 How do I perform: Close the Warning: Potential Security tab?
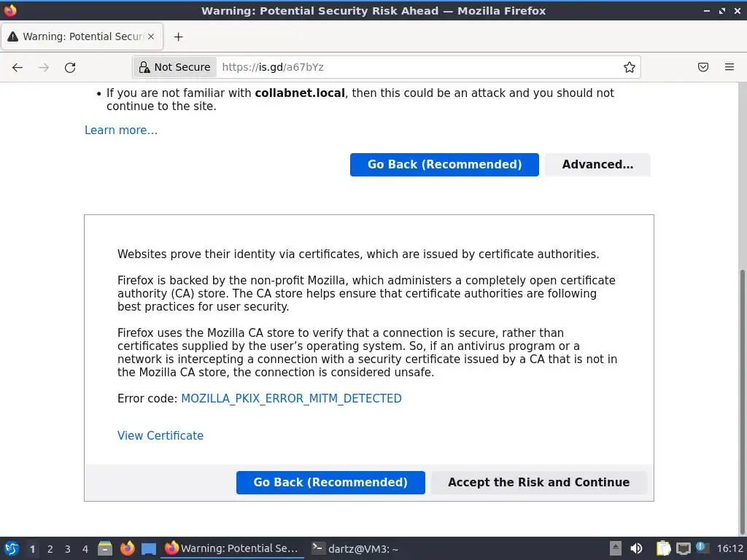point(151,36)
